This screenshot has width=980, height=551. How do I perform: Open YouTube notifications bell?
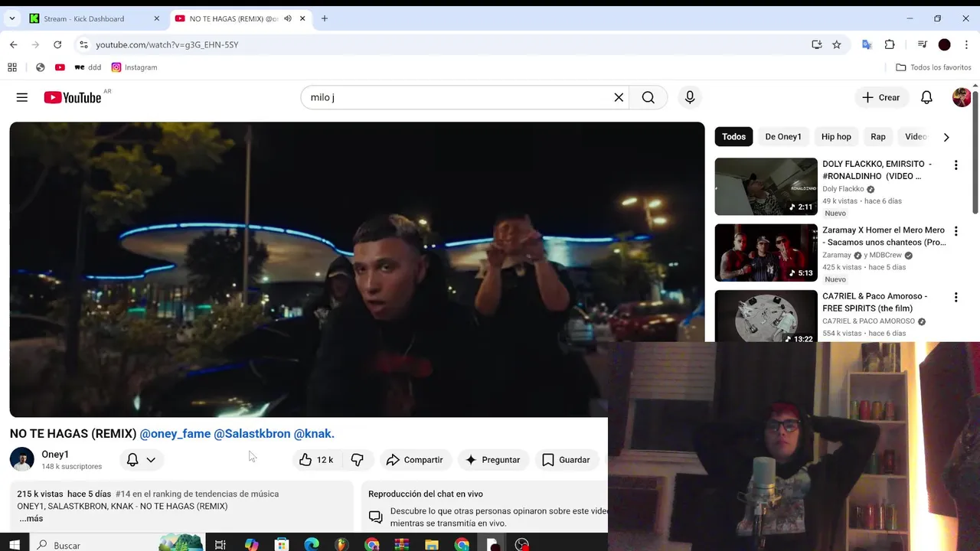coord(926,97)
